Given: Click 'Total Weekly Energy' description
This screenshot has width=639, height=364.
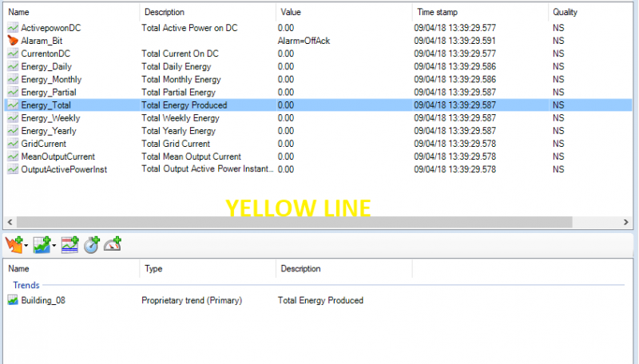Looking at the screenshot, I should [181, 118].
